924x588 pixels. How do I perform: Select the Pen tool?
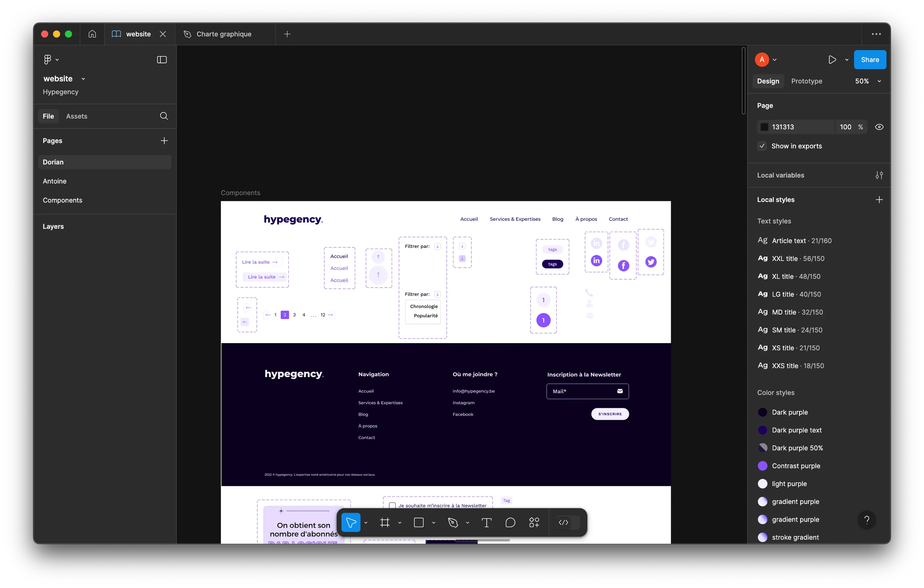pos(453,523)
